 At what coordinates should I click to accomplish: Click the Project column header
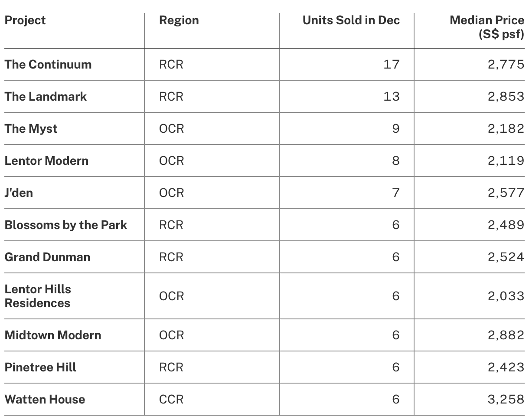click(25, 20)
